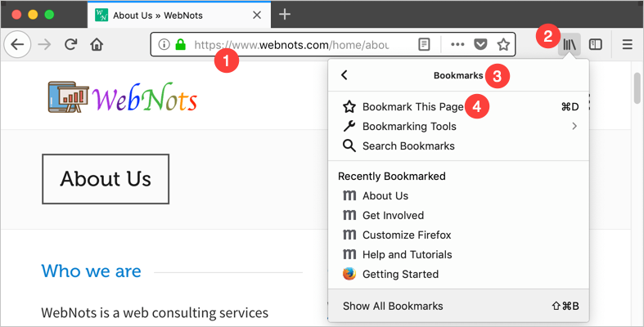Screen dimensions: 644x327
Task: Go to the Home page icon
Action: [x=97, y=44]
